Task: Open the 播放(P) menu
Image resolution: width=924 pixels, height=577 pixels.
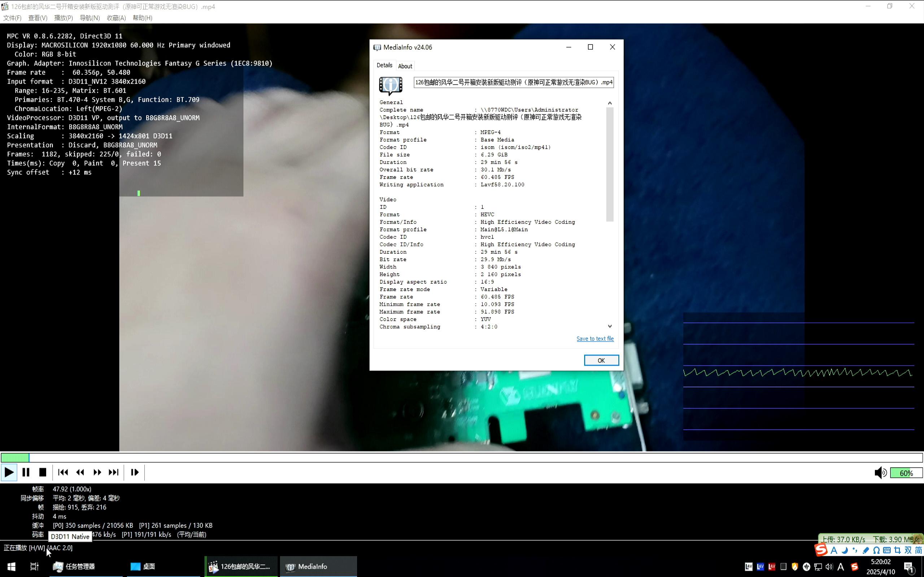Action: coord(64,18)
